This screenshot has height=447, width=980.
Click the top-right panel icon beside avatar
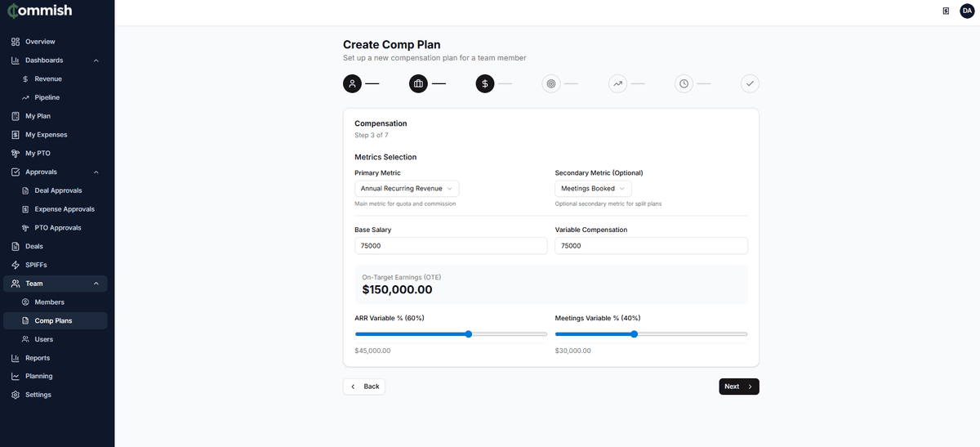point(946,11)
